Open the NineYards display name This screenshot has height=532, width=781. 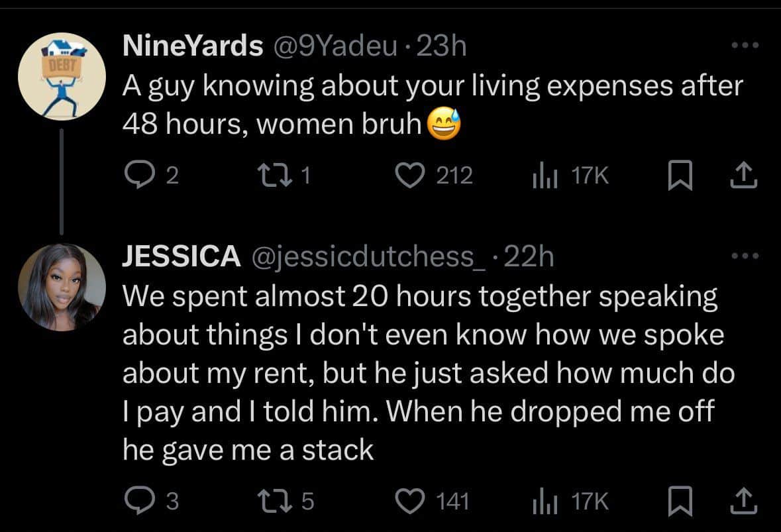(192, 46)
